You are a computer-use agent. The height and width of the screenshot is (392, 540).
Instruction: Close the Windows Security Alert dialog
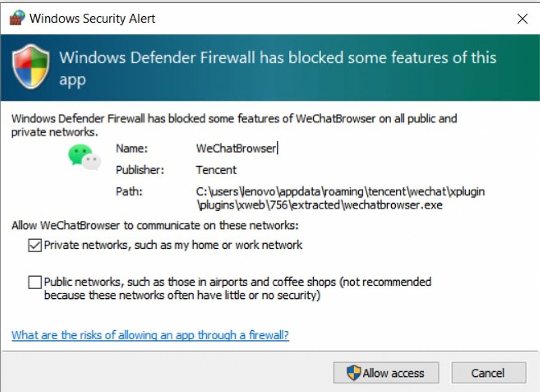point(522,19)
